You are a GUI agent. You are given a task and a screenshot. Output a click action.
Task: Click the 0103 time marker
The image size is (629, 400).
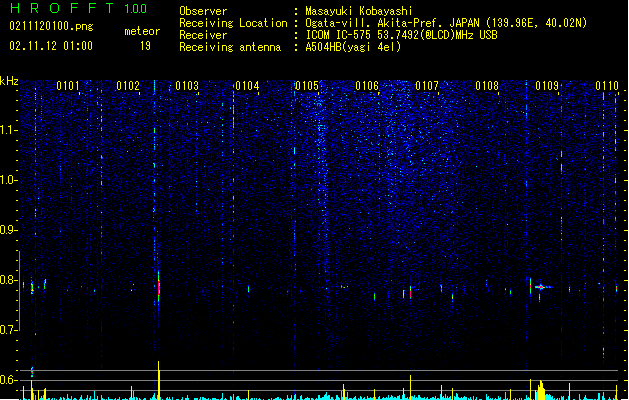coord(187,86)
